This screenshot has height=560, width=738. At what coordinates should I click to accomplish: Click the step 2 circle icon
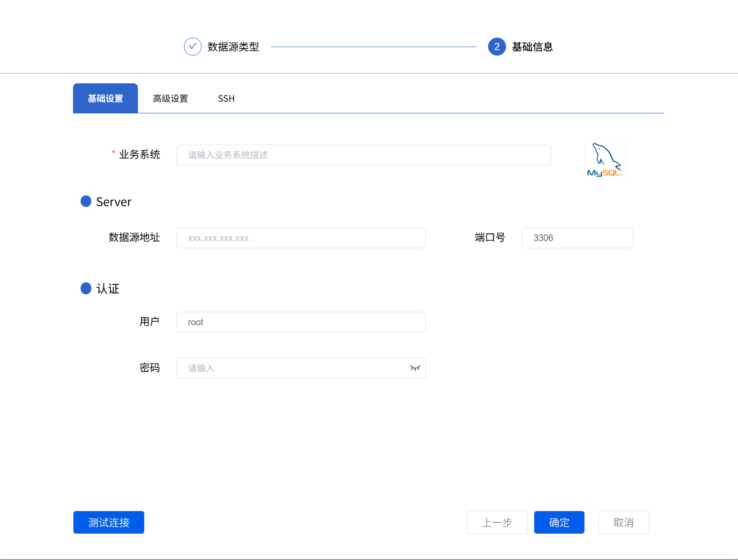[x=497, y=47]
